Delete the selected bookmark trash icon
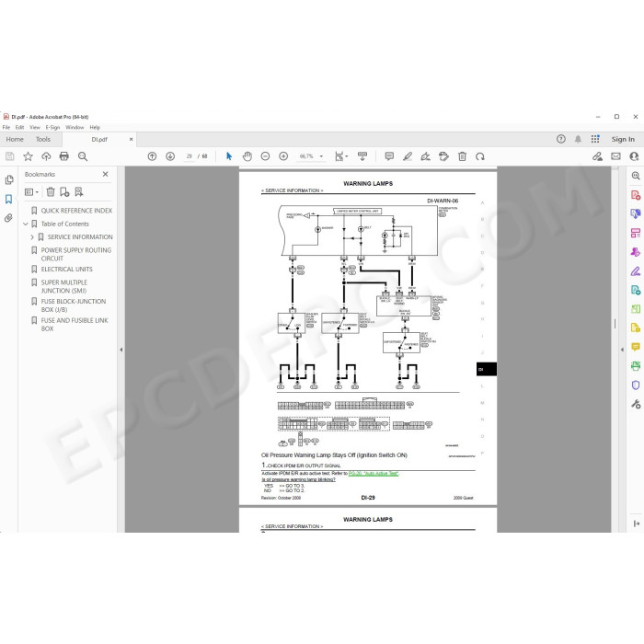Screen dimensions: 644x644 [51, 191]
